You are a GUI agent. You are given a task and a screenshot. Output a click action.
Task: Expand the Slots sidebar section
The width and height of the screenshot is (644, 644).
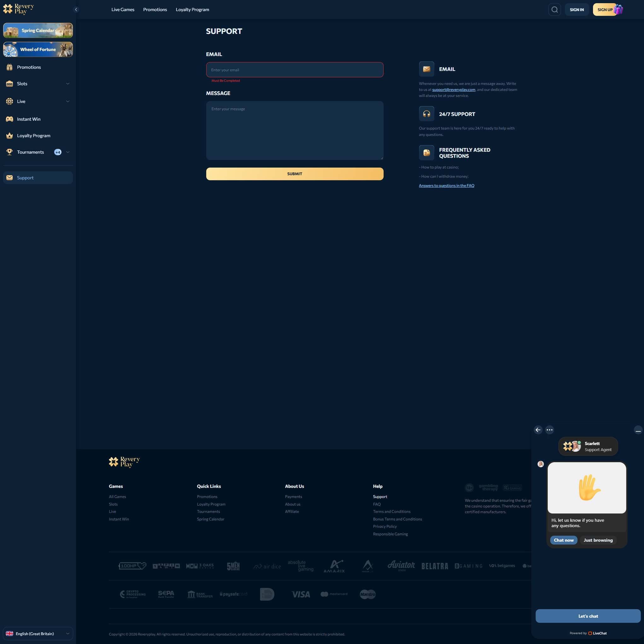[x=68, y=84]
